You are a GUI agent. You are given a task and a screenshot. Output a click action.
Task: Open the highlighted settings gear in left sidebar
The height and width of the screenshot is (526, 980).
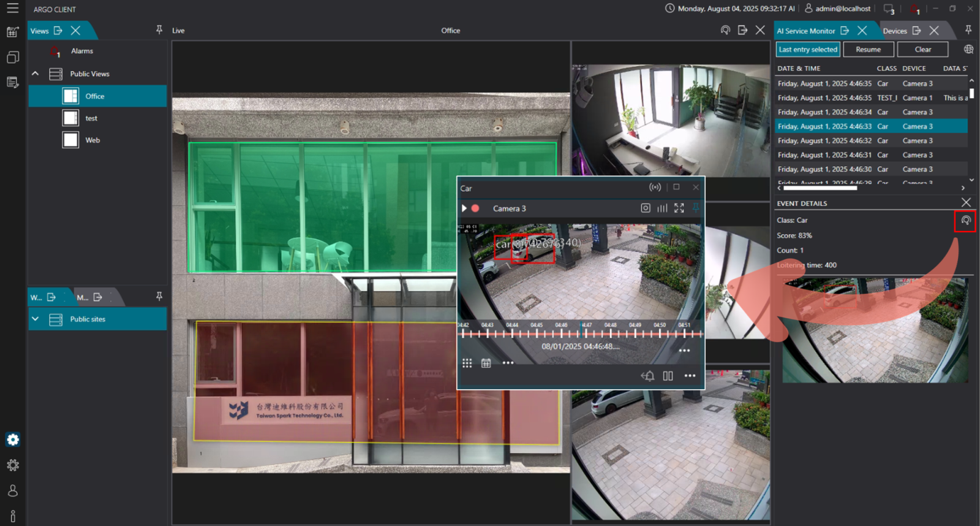(x=13, y=440)
